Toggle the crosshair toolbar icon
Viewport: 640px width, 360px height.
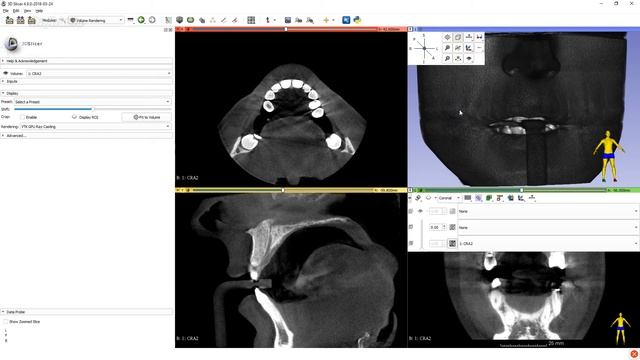tap(326, 20)
